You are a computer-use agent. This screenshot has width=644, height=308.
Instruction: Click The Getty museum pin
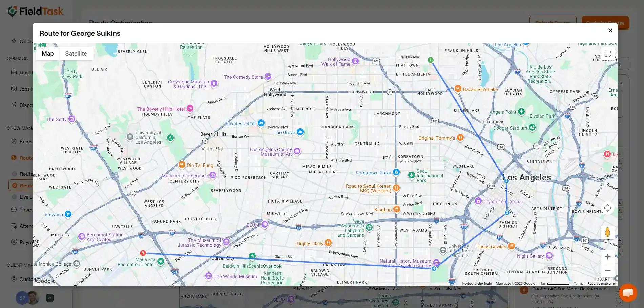[x=71, y=119]
